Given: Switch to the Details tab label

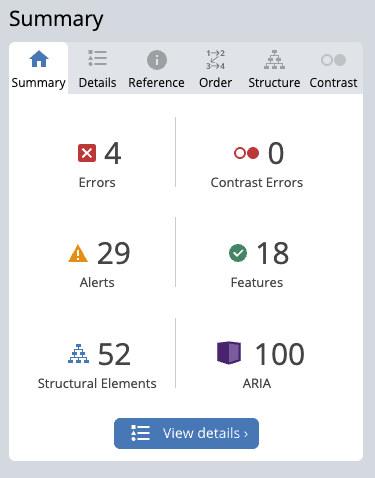Looking at the screenshot, I should pyautogui.click(x=97, y=83).
